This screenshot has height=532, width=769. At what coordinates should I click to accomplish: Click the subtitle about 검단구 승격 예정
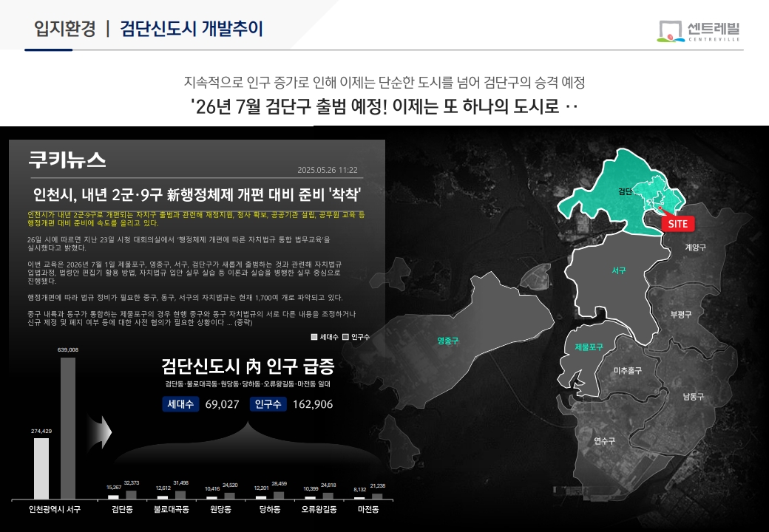click(384, 82)
